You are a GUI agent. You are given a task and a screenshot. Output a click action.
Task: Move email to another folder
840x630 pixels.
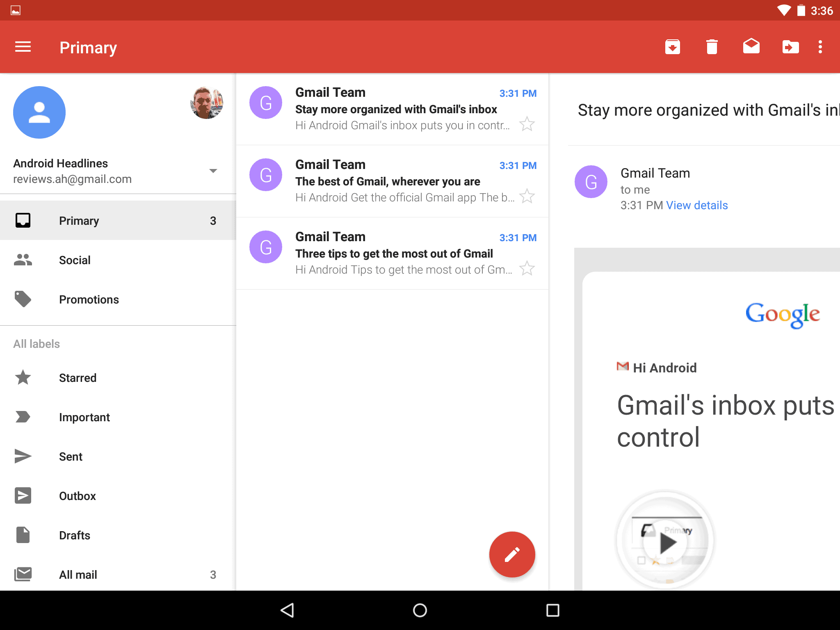pos(790,47)
